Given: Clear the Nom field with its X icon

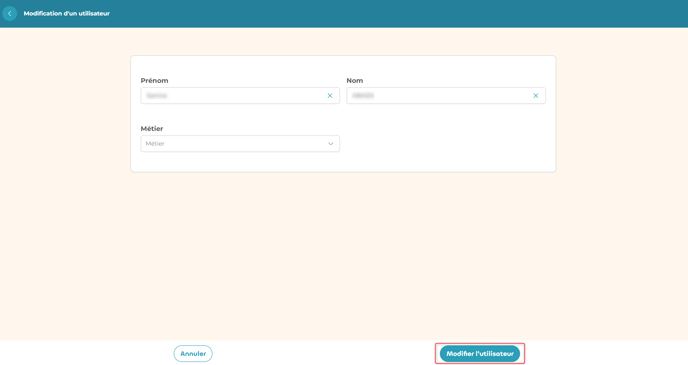Looking at the screenshot, I should 536,96.
